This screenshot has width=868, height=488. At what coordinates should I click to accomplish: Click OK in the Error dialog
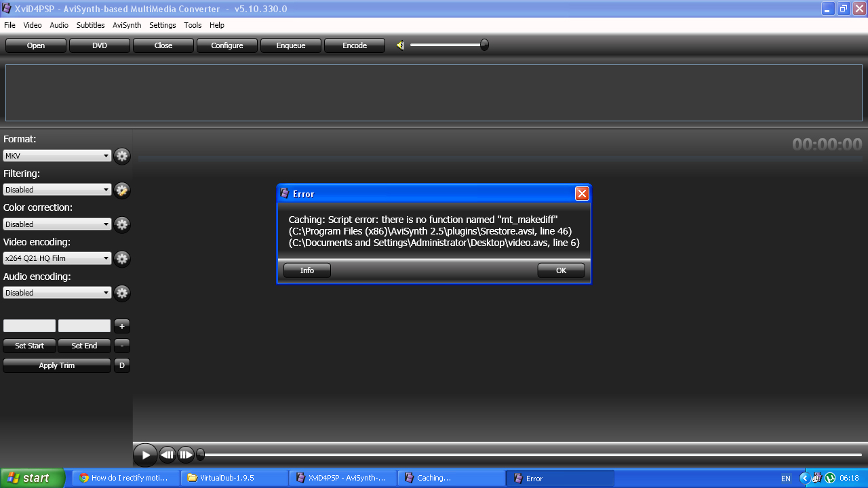click(x=561, y=270)
